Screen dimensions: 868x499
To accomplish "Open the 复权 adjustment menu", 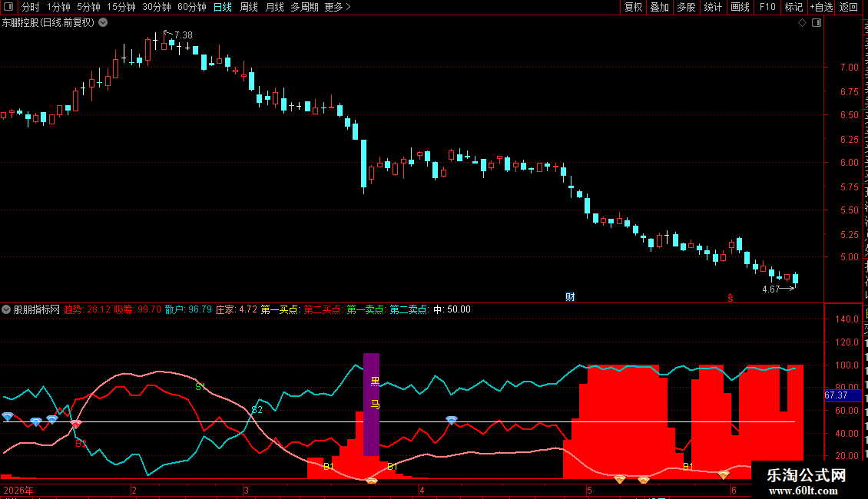I will point(633,7).
